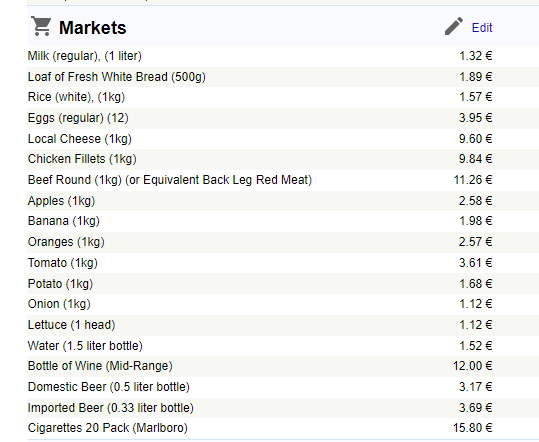This screenshot has width=539, height=442.
Task: Select Loaf of Fresh White Bread item
Action: [117, 77]
